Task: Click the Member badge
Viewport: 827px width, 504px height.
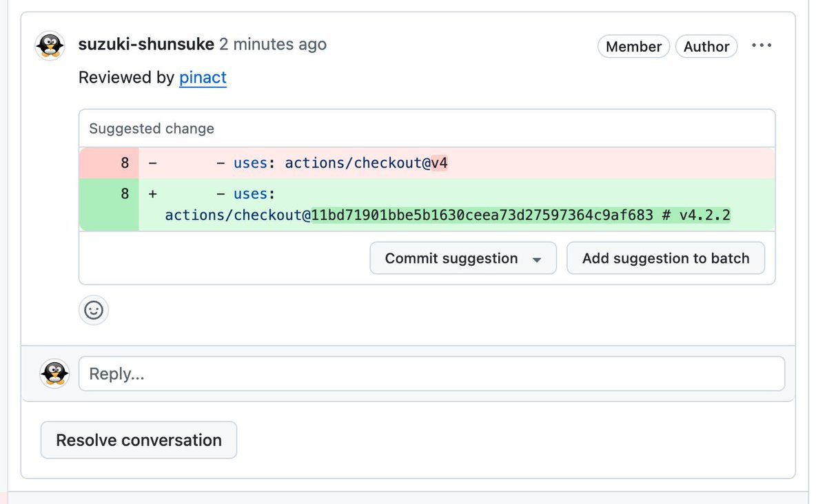Action: click(633, 46)
